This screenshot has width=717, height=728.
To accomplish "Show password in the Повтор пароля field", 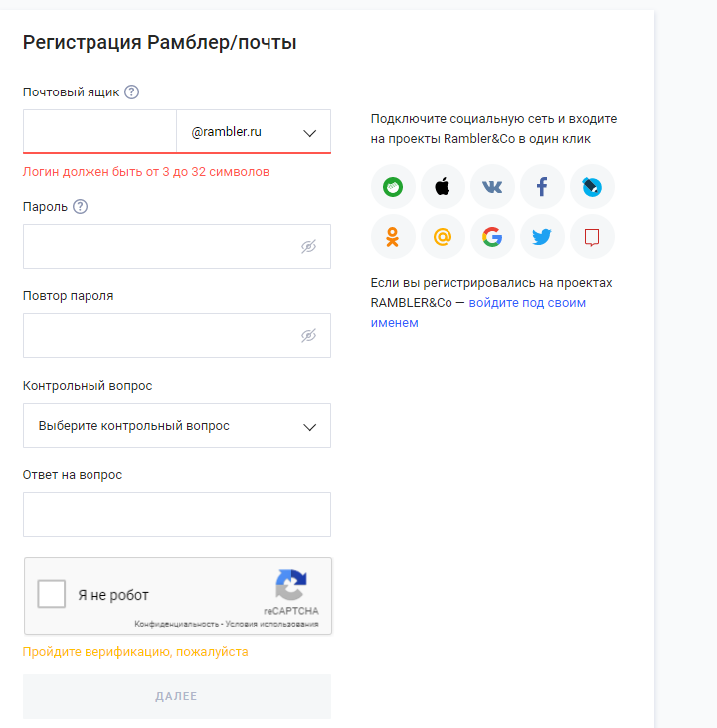I will point(309,336).
